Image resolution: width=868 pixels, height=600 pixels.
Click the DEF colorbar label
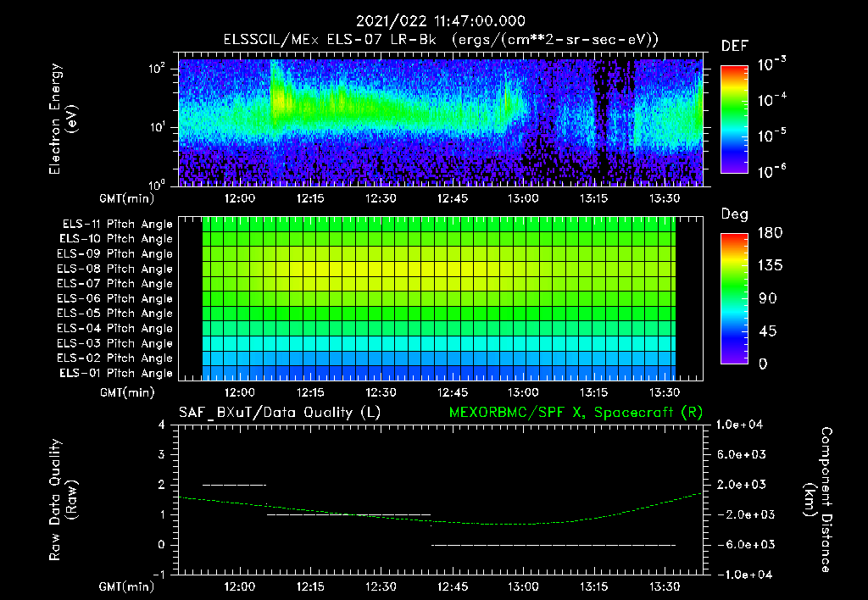735,47
